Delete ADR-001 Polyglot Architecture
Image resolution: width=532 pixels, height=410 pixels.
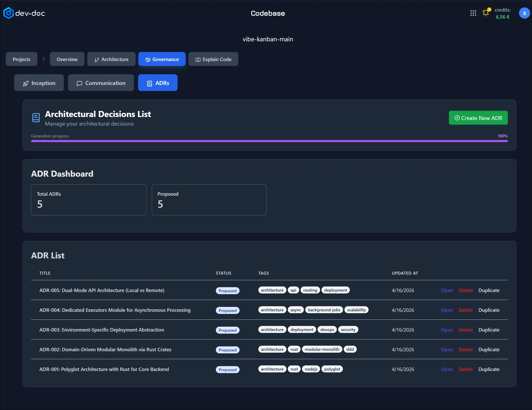[466, 369]
